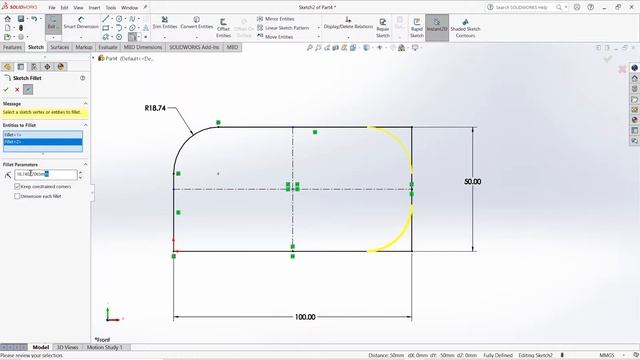Open the Edit menu
The height and width of the screenshot is (360, 640).
pyautogui.click(x=64, y=8)
